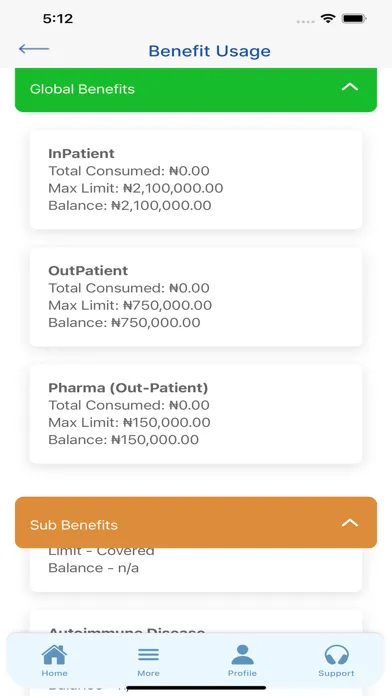Image resolution: width=392 pixels, height=696 pixels.
Task: Collapse the Sub Benefits chevron
Action: (350, 523)
